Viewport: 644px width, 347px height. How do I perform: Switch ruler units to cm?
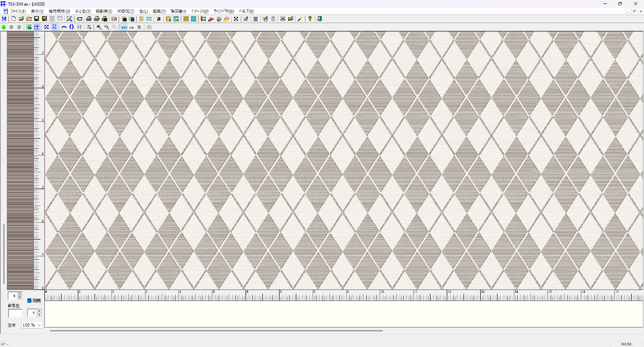point(132,27)
